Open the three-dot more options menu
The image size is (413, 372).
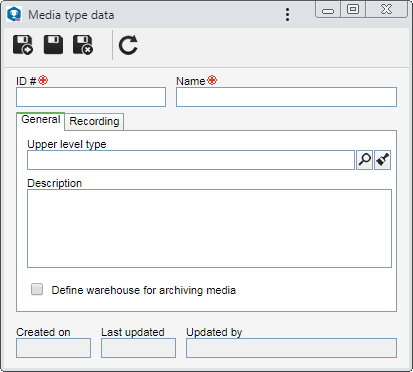(x=287, y=15)
